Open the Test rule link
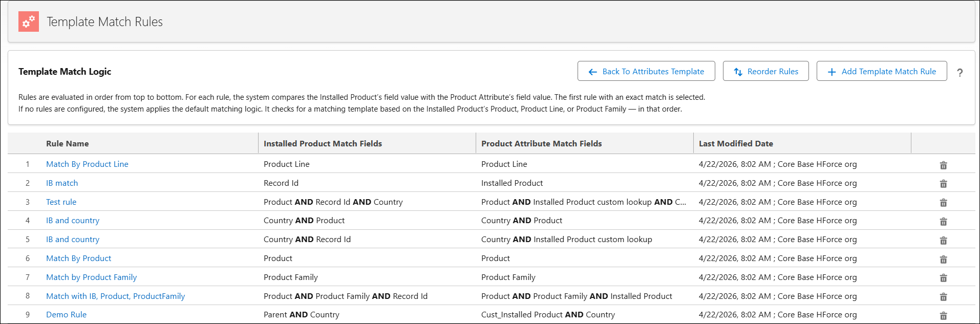This screenshot has width=980, height=324. (61, 202)
